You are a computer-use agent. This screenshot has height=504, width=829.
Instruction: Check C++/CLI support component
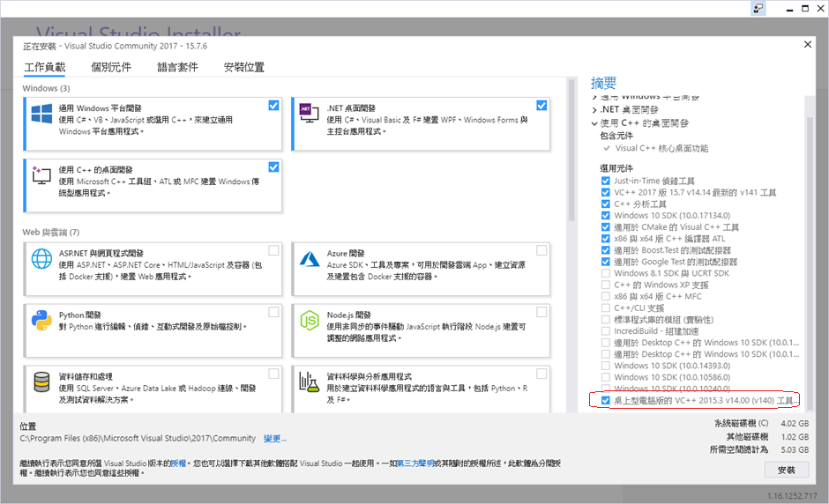605,308
